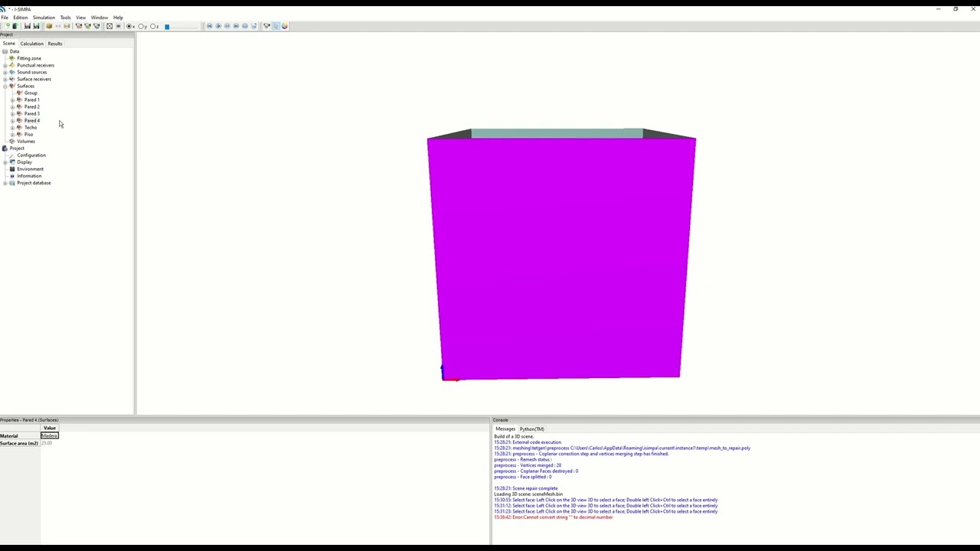Screen dimensions: 980x551
Task: Select the Volumes tree item
Action: [26, 141]
